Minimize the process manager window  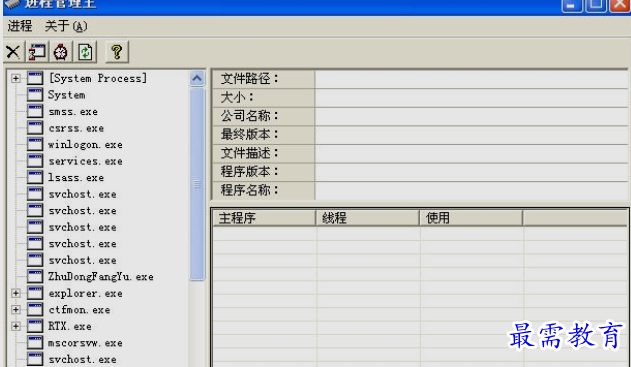(x=571, y=5)
